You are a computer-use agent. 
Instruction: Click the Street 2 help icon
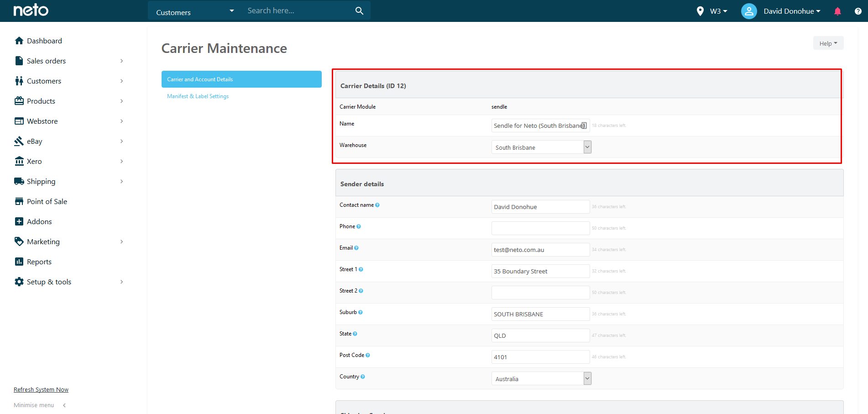click(x=361, y=291)
